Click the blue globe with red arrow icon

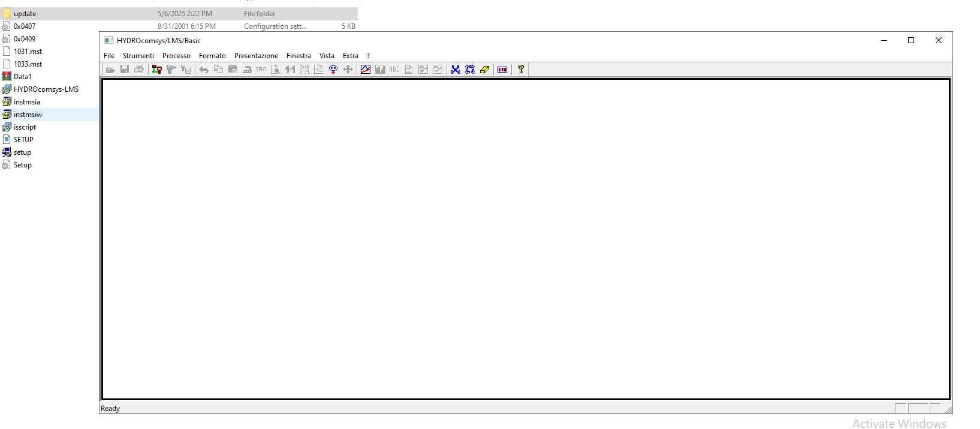(x=333, y=70)
